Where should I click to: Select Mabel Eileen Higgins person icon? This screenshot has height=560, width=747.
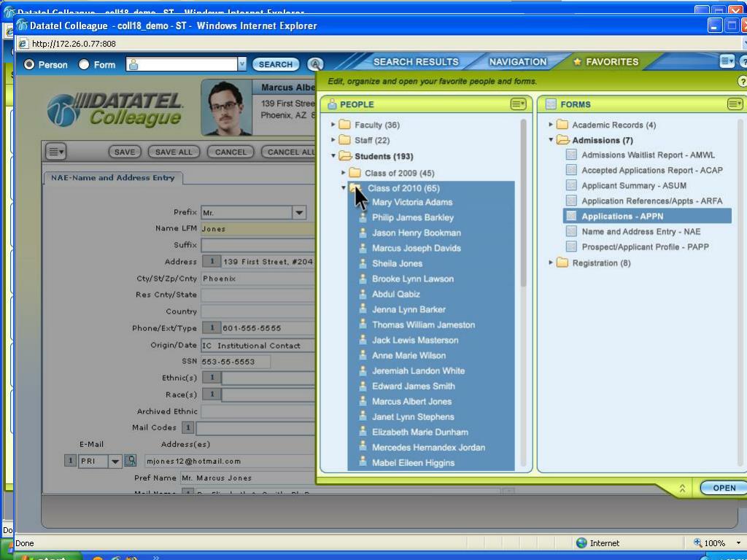click(x=363, y=462)
